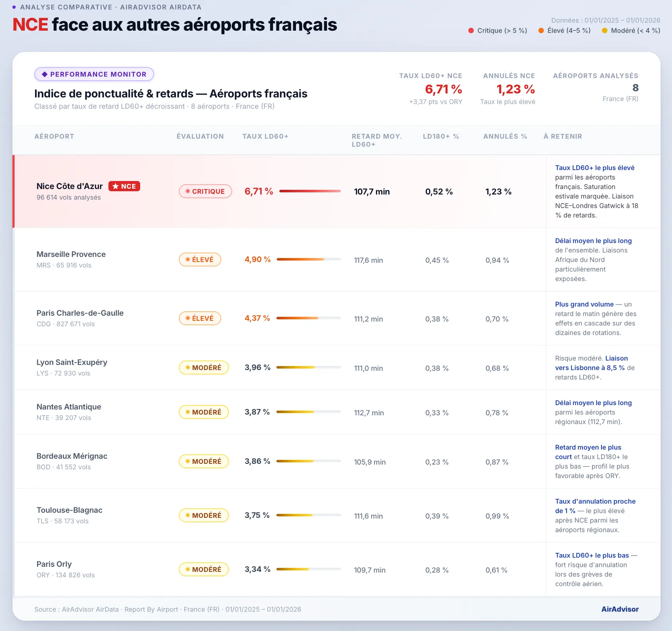Click '0,61 %' cancelled value for Paris Orly
672x631 pixels.
(496, 570)
